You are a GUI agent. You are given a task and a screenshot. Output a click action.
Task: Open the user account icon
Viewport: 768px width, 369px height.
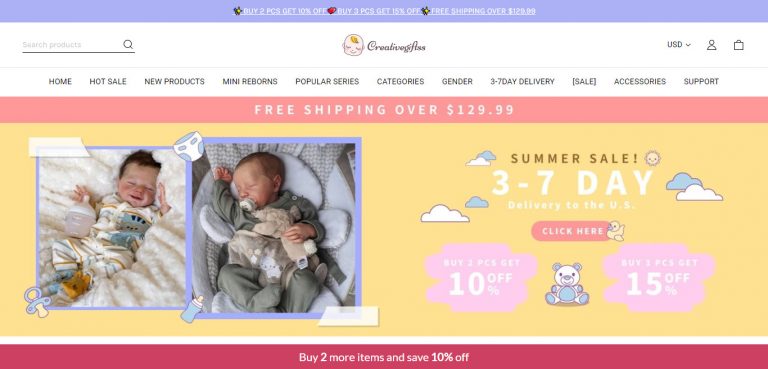711,45
